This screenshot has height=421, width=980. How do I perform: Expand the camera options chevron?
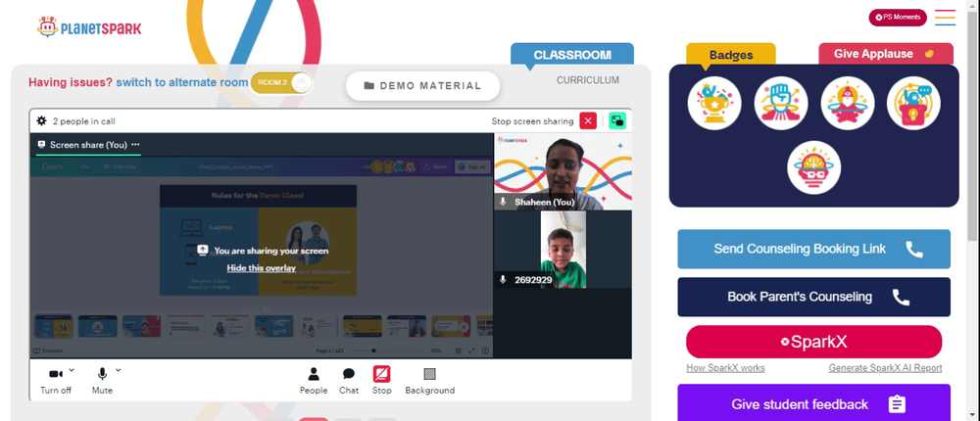click(72, 370)
